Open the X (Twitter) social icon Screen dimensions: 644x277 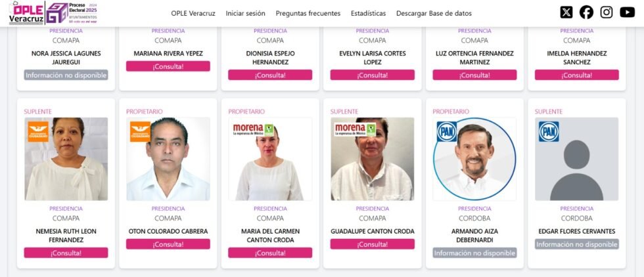566,12
